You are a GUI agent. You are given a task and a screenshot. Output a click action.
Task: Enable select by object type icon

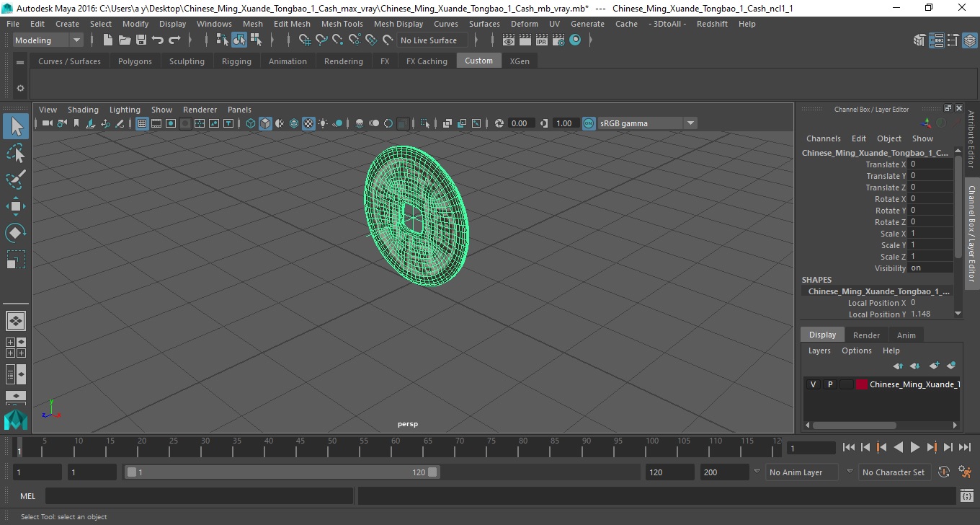tap(239, 40)
